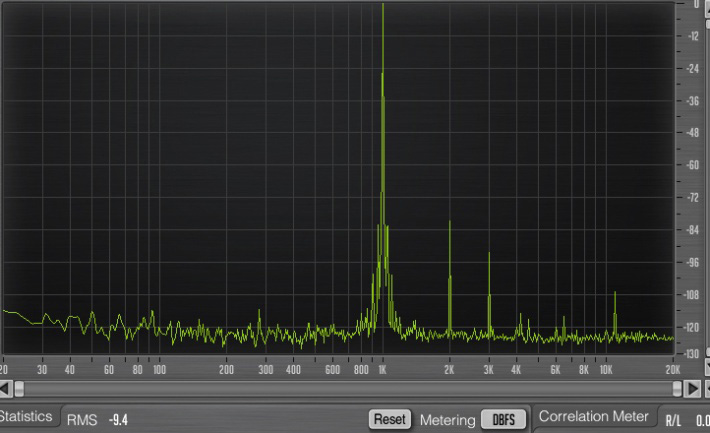Click the middle of the horizontal scrollbar track
Screen dimensions: 710x433
(x=348, y=389)
